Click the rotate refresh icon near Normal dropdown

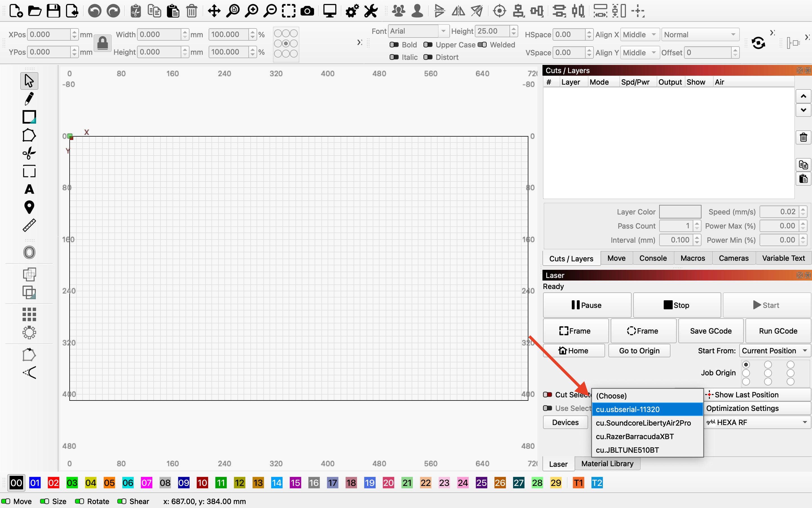coord(758,43)
